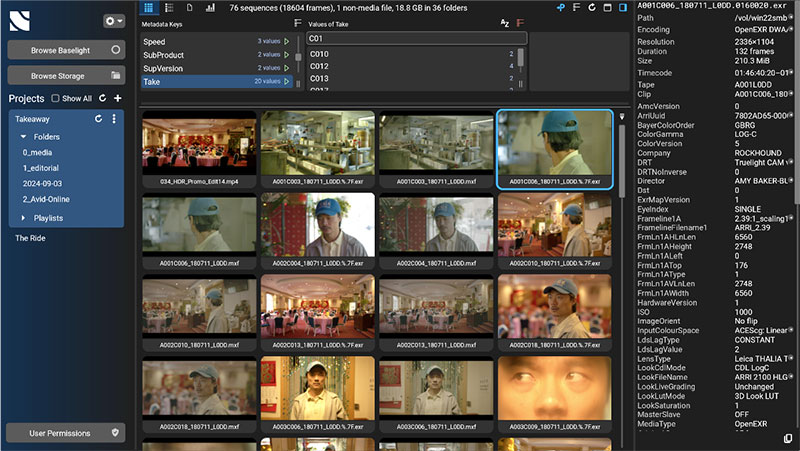Screen dimensions: 800x451
Task: Toggle the blue pin icon in toolbar
Action: pos(560,7)
